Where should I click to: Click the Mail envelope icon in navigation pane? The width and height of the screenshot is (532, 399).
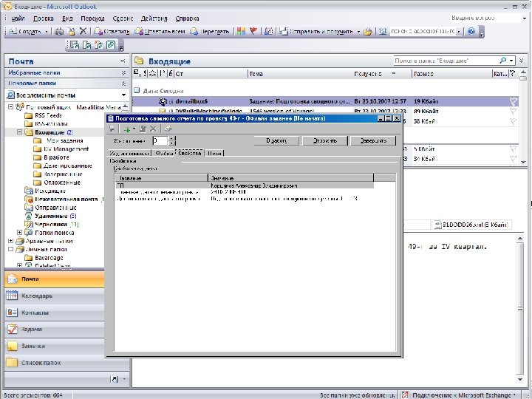[12, 279]
